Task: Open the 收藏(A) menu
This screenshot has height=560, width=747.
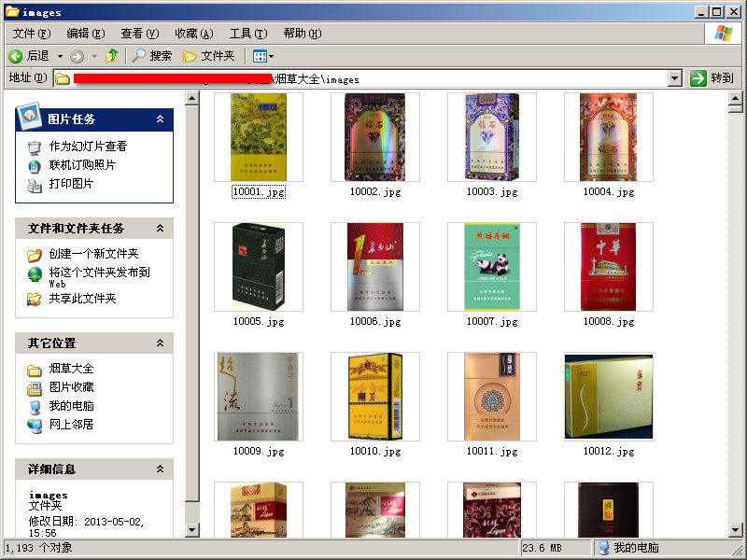Action: click(x=194, y=34)
